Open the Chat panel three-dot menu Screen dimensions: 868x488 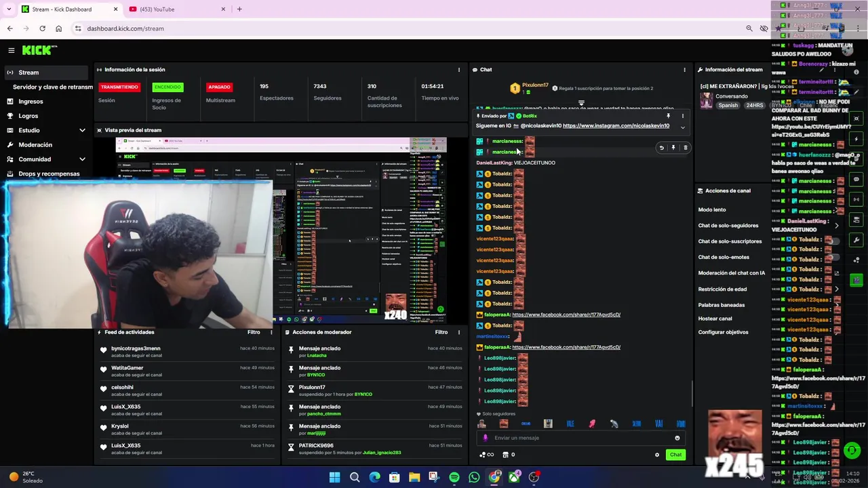684,70
